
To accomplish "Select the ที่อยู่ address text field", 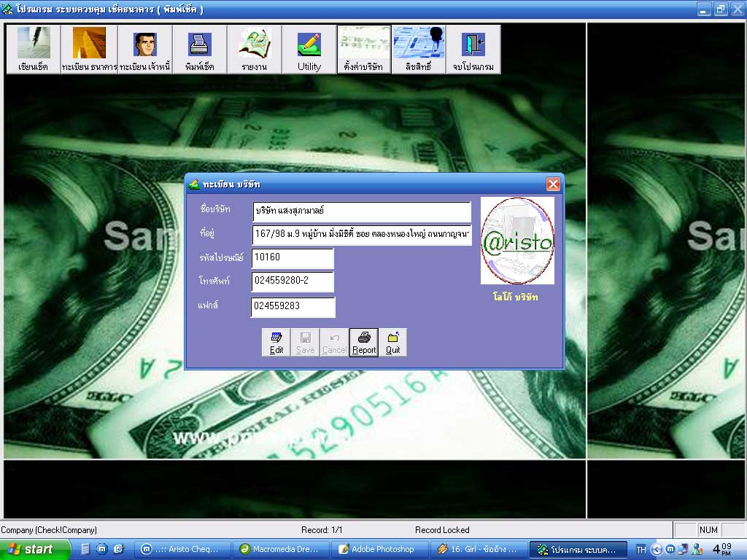I will pos(361,236).
